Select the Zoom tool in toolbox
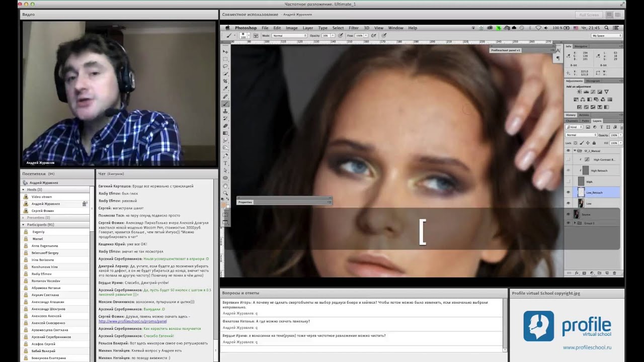The height and width of the screenshot is (362, 644). pos(225,193)
